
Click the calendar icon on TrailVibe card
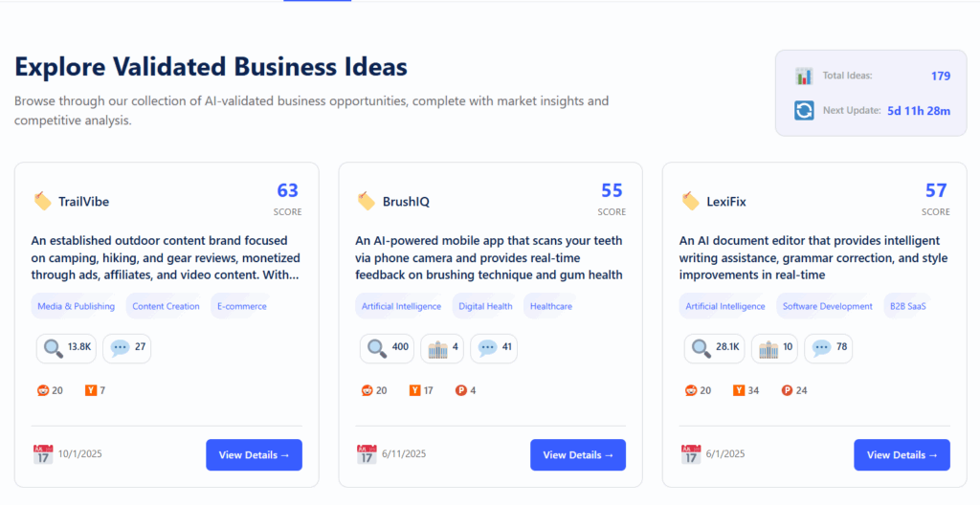coord(43,454)
